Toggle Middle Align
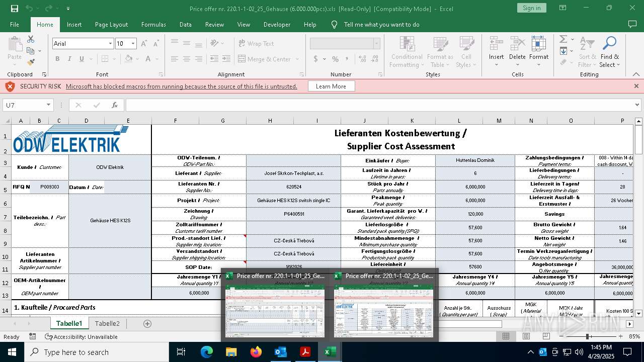 tap(186, 44)
